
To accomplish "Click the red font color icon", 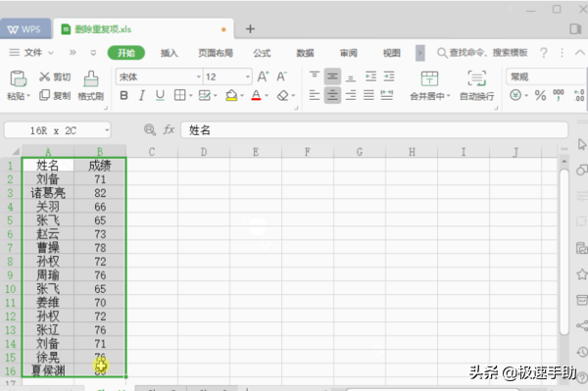I will point(256,95).
